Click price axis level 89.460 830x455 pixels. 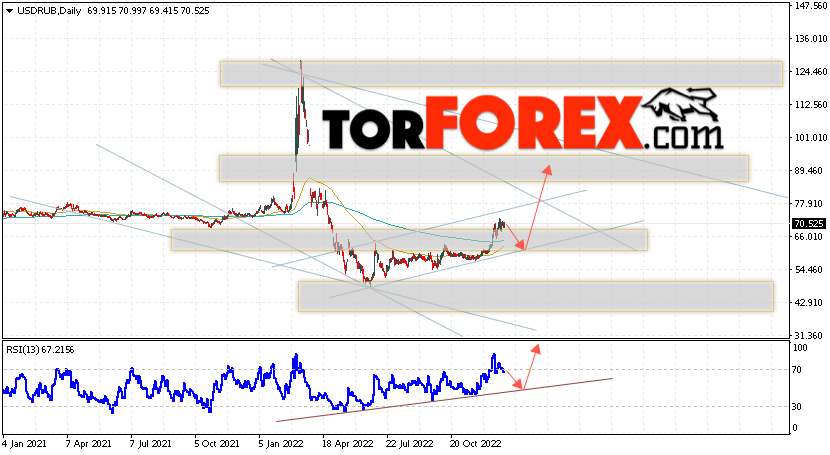[808, 170]
